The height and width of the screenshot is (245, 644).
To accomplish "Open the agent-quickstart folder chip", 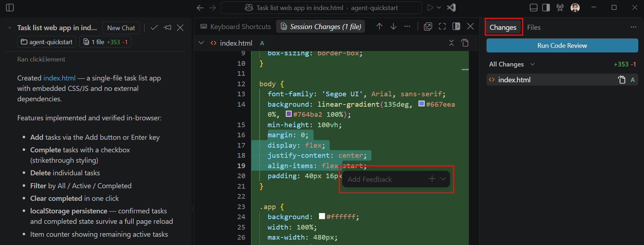I will (47, 42).
